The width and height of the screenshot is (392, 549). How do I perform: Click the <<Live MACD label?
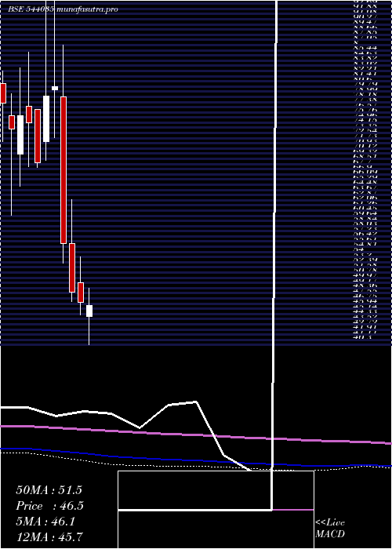[x=330, y=529]
